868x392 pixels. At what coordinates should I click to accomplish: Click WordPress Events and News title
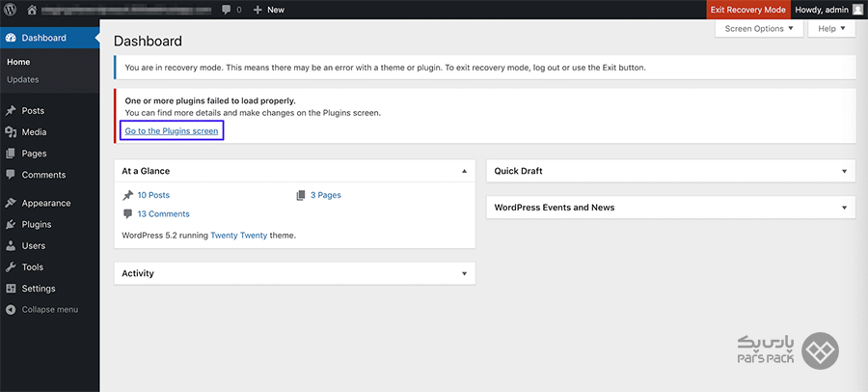(x=555, y=208)
